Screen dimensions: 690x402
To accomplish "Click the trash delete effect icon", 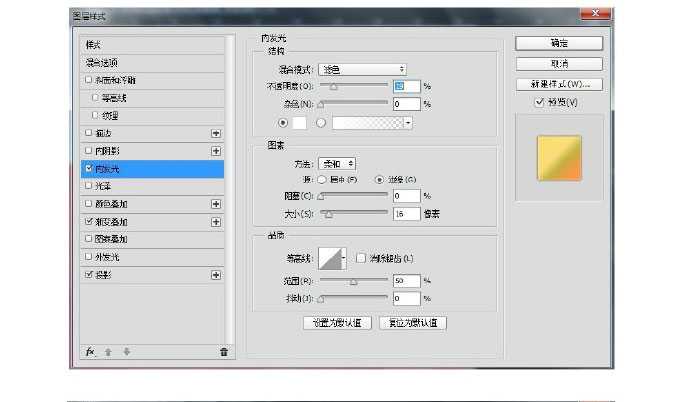I will tap(224, 352).
